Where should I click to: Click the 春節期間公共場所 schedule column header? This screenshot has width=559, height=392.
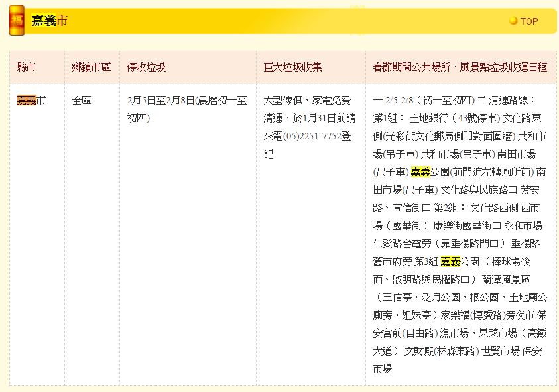pyautogui.click(x=460, y=67)
